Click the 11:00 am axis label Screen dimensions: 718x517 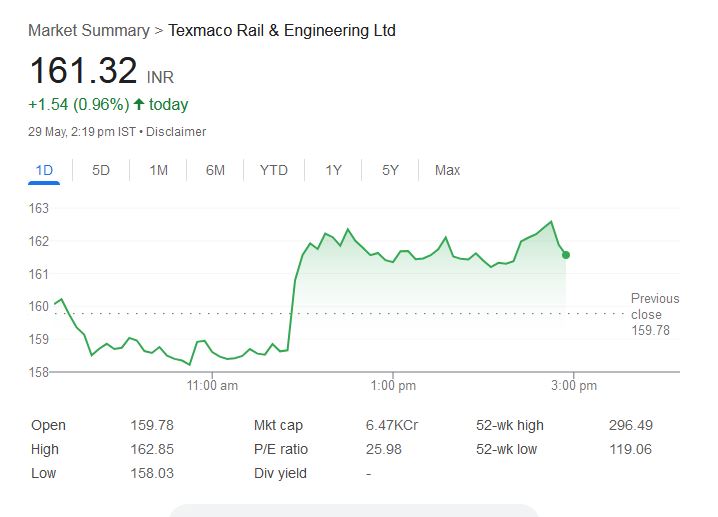[212, 386]
